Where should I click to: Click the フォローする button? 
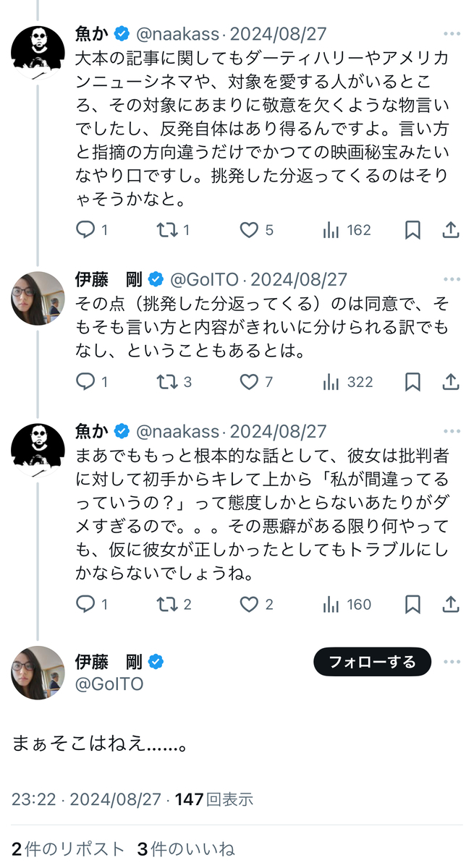tap(372, 661)
